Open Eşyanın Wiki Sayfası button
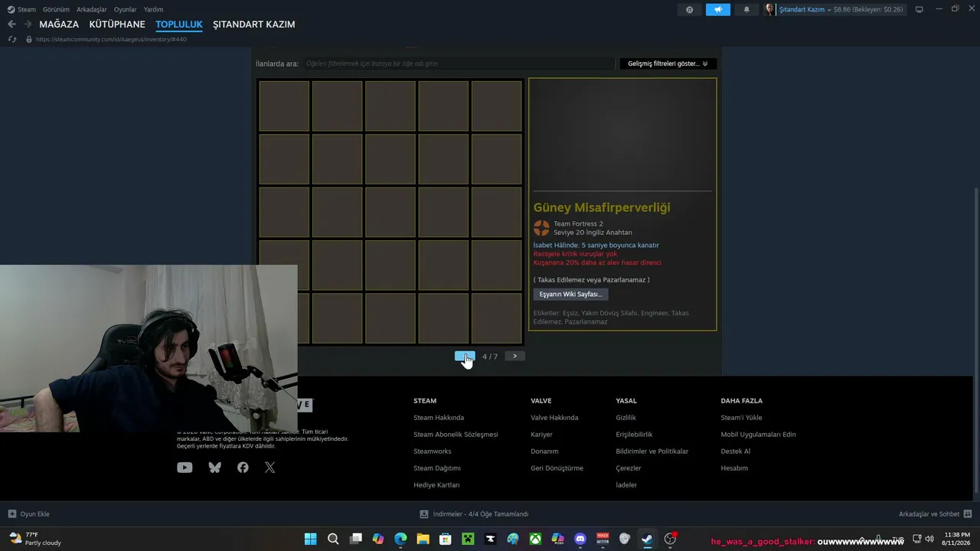 coord(570,295)
